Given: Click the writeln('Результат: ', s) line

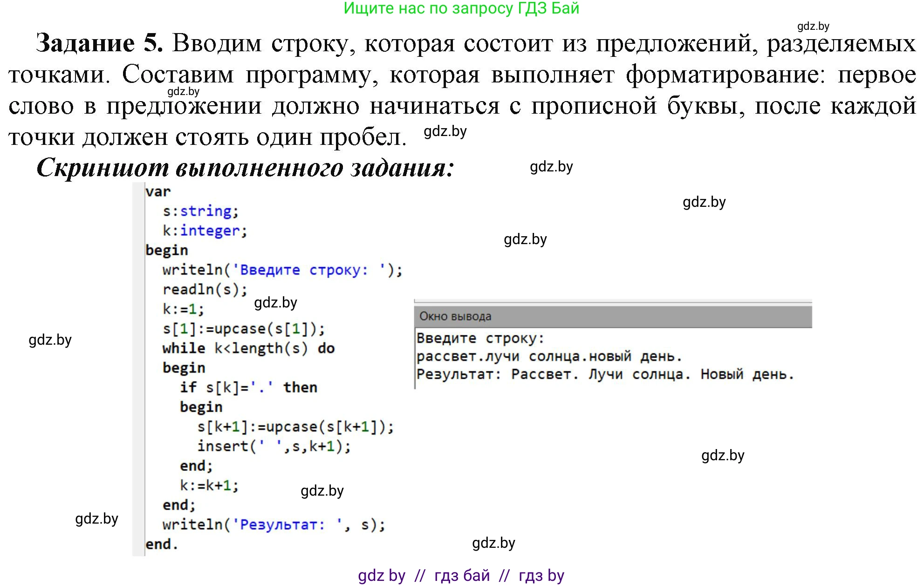Looking at the screenshot, I should [x=274, y=525].
